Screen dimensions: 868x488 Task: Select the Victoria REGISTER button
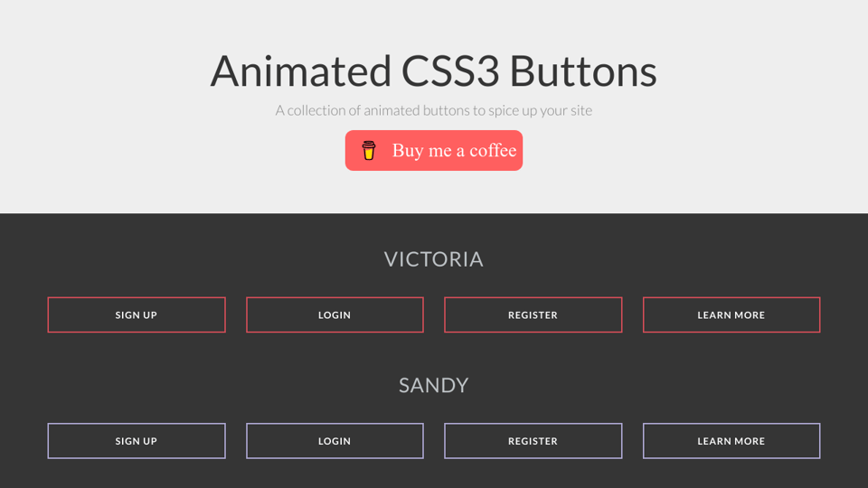point(533,314)
